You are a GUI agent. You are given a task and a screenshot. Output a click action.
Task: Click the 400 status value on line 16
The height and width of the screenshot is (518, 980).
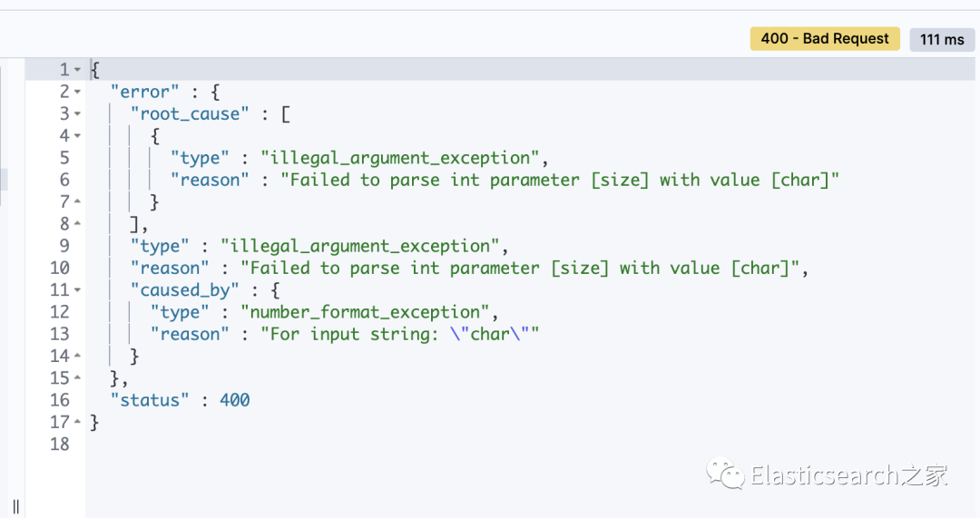click(x=234, y=400)
